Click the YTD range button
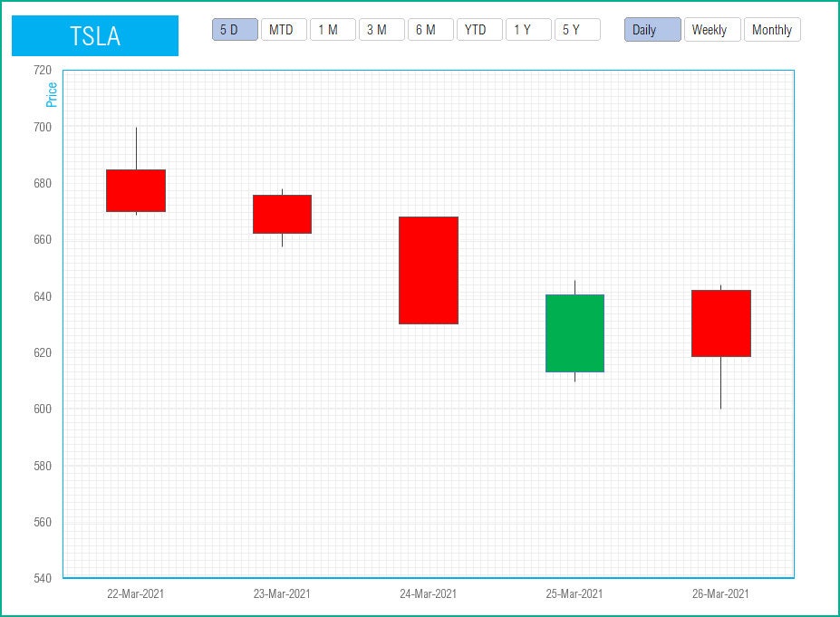 [478, 29]
